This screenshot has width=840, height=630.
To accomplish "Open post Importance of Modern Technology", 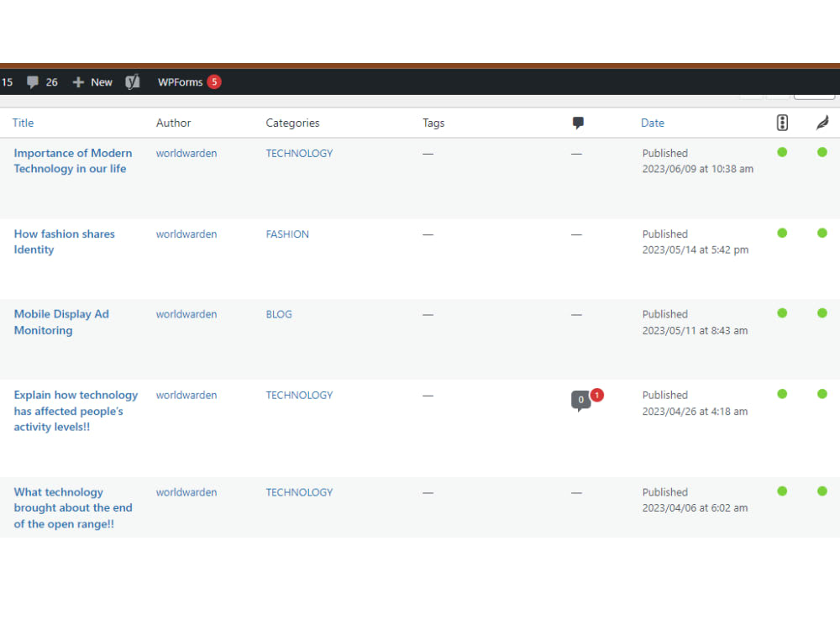I will coord(73,160).
